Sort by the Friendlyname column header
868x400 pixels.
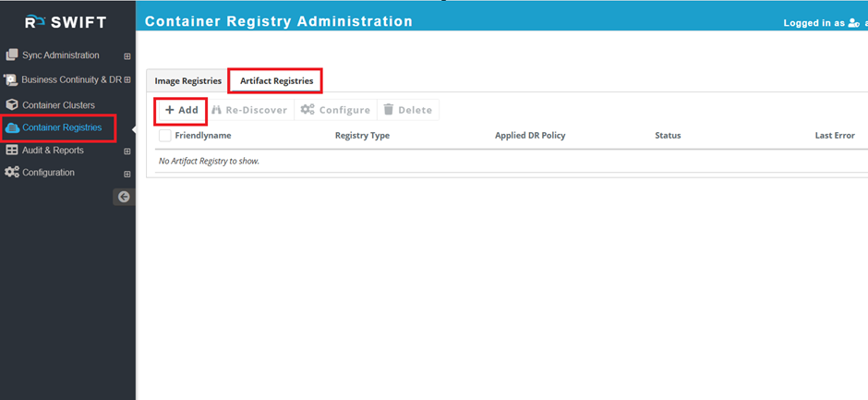click(203, 135)
